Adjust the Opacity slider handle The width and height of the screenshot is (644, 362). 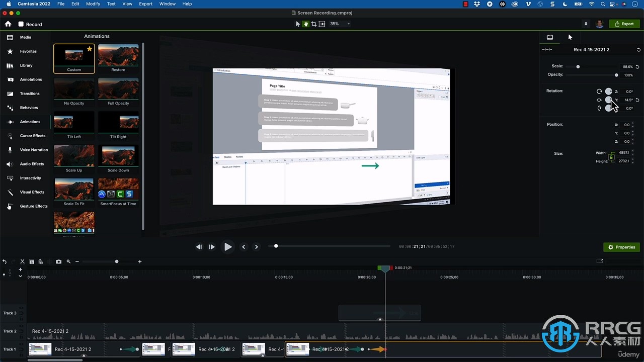click(x=616, y=75)
